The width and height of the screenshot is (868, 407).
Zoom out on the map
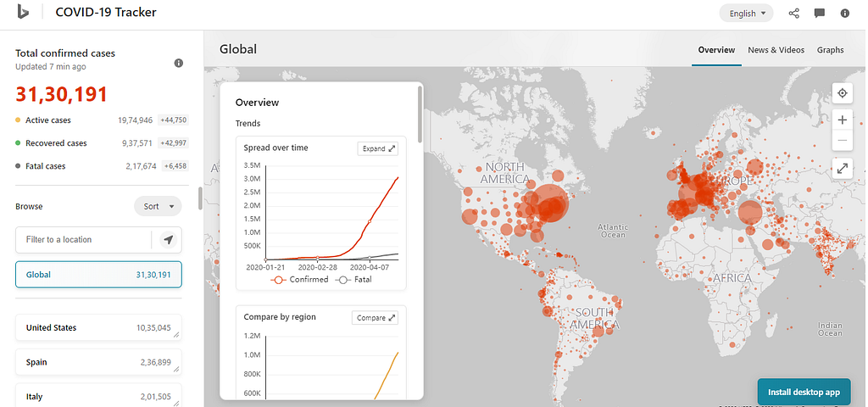[843, 140]
